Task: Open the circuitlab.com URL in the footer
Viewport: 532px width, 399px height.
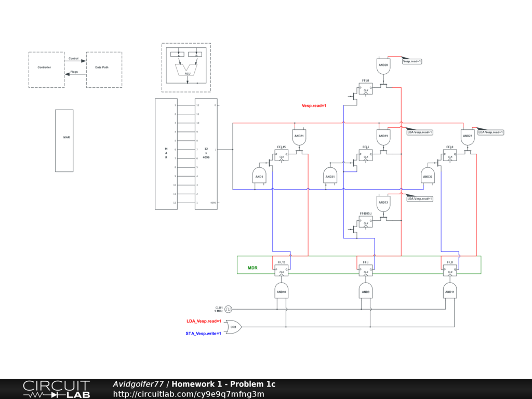Action: [x=188, y=394]
